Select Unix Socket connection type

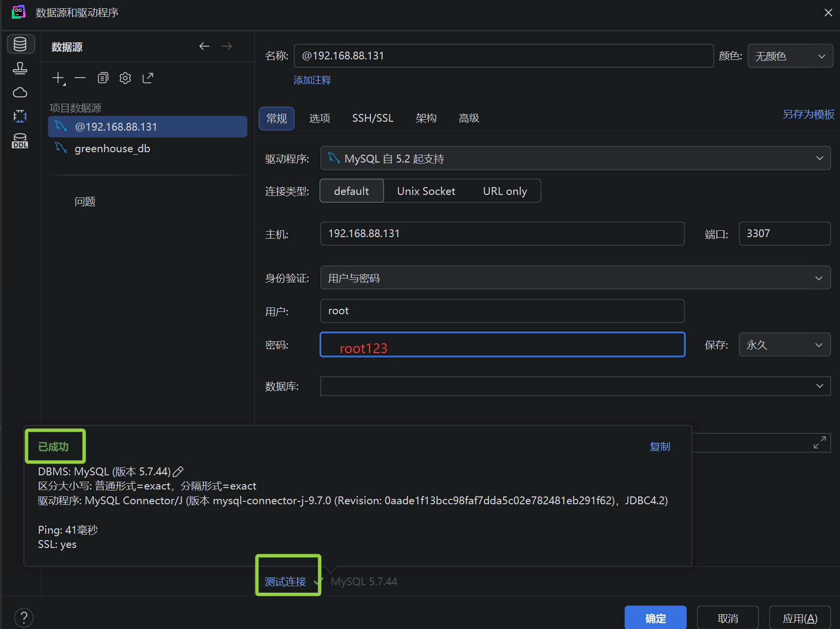(x=426, y=191)
